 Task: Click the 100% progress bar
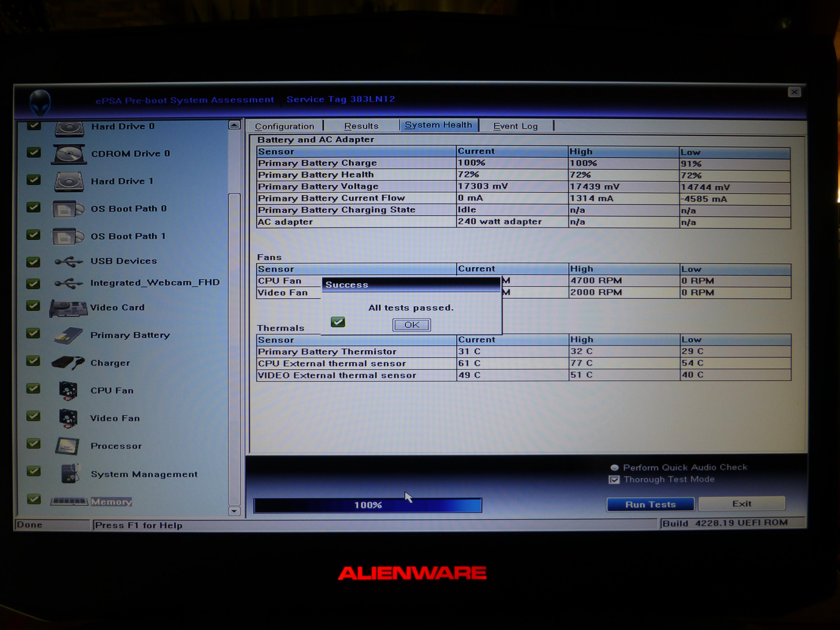(x=368, y=505)
